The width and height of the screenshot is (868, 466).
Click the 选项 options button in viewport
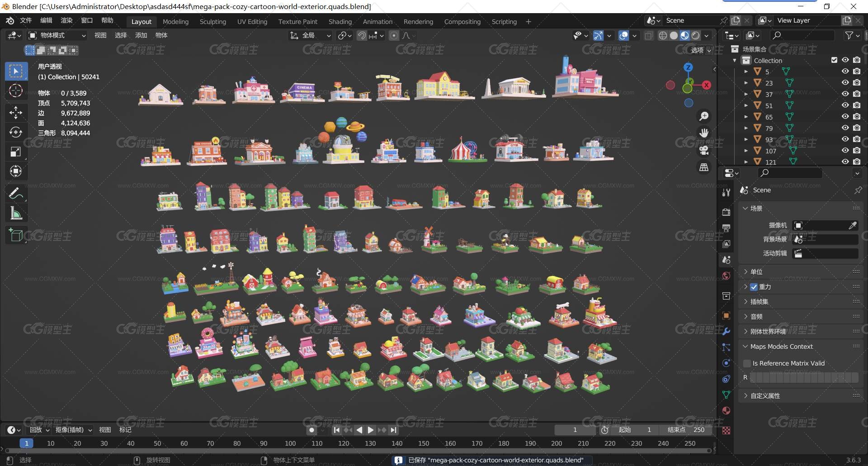click(701, 50)
